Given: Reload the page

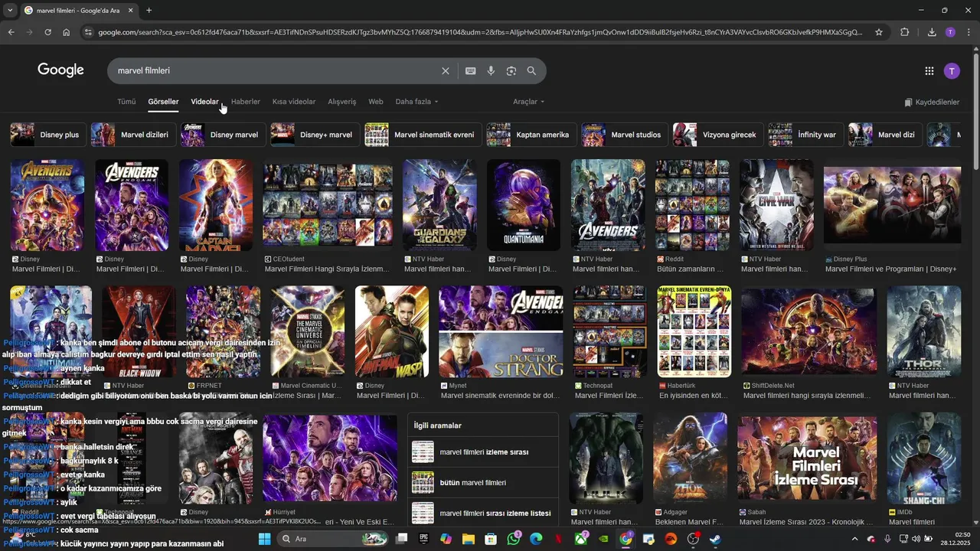Looking at the screenshot, I should tap(47, 32).
